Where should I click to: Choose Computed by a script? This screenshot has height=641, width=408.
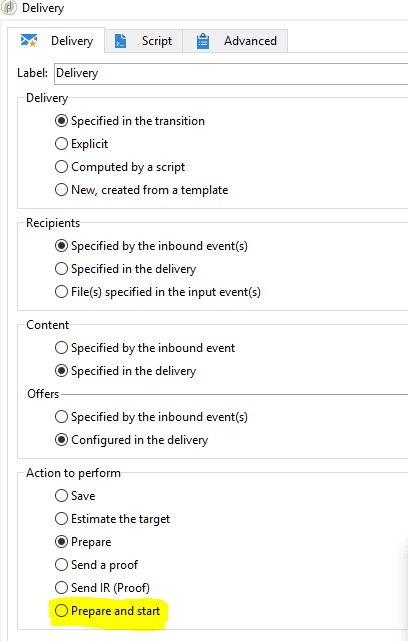coord(120,167)
